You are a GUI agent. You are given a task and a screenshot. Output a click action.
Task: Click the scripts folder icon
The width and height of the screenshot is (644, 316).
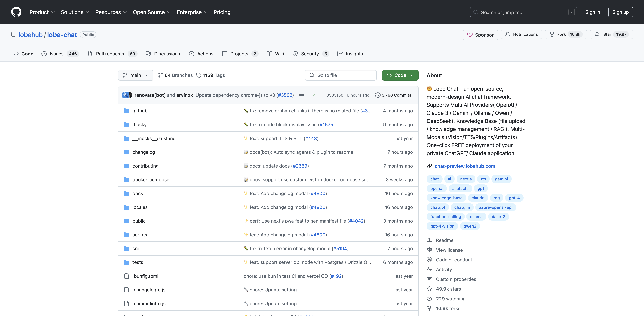126,234
